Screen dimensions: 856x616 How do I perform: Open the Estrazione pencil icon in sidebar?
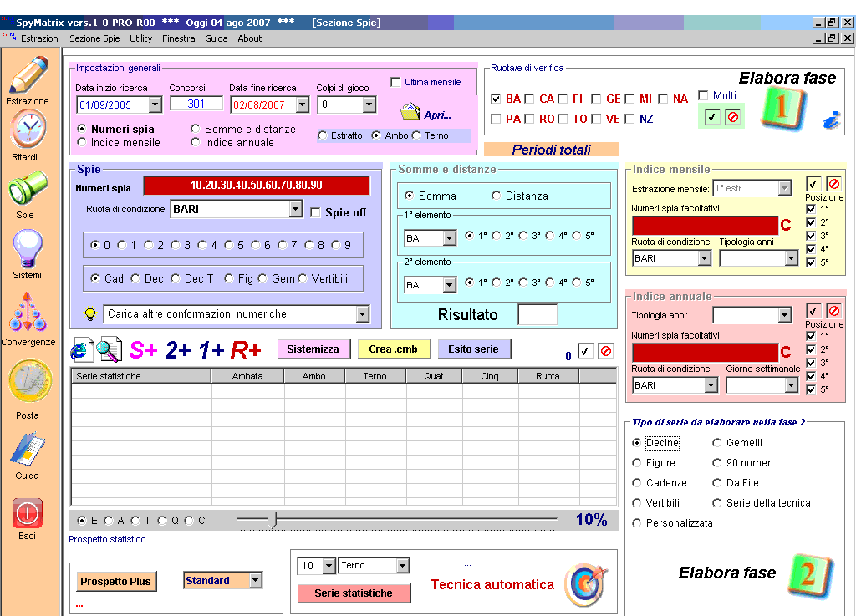pos(29,74)
